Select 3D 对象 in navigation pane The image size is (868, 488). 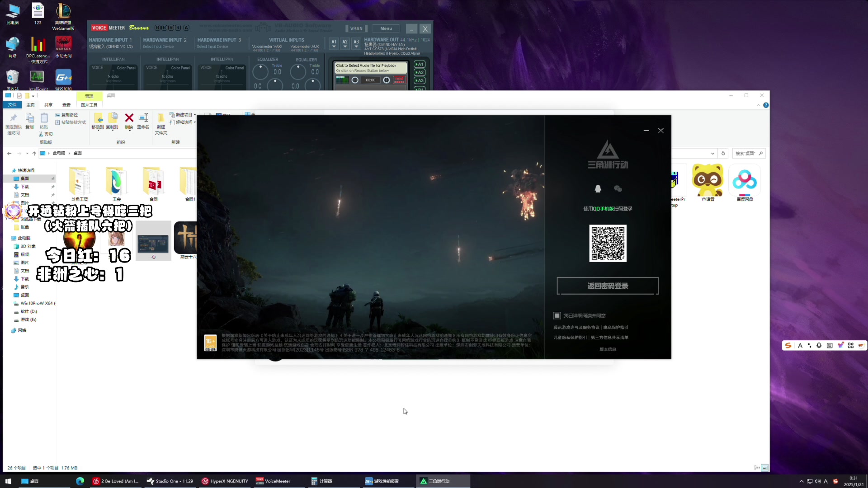(28, 246)
